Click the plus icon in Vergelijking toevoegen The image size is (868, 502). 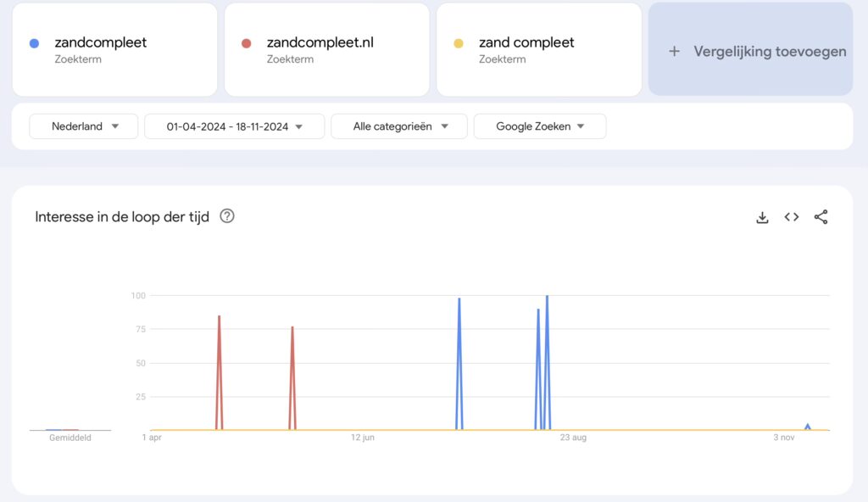(674, 52)
